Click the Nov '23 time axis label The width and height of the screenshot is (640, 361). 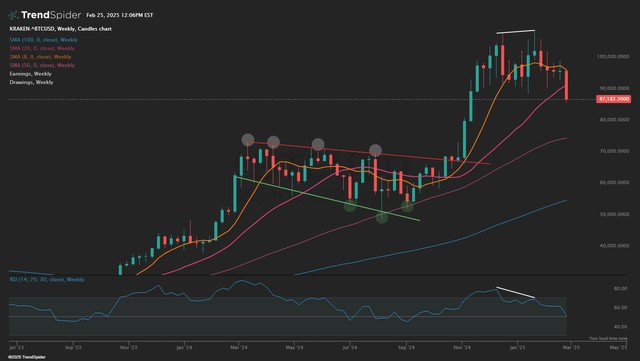(x=129, y=348)
